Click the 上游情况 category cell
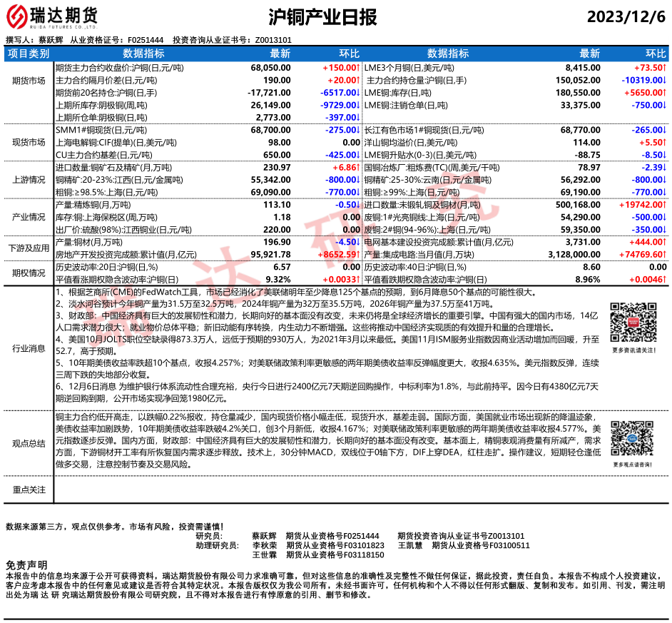Image resolution: width=672 pixels, height=623 pixels. pos(29,180)
